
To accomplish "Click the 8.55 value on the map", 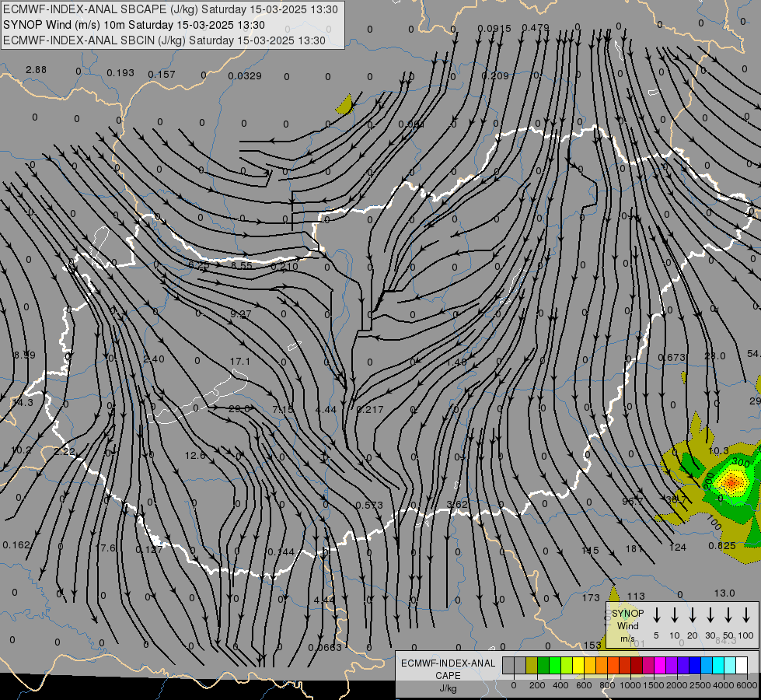I will pyautogui.click(x=242, y=266).
